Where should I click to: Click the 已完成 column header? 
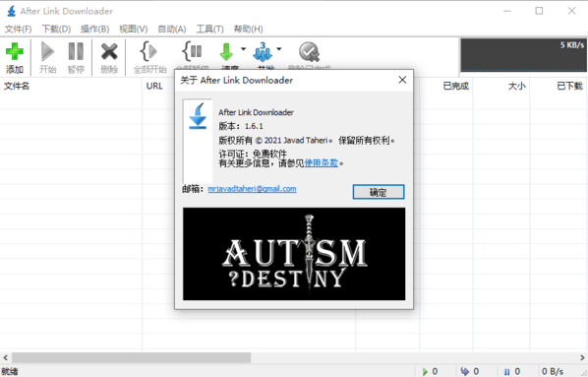(x=445, y=86)
